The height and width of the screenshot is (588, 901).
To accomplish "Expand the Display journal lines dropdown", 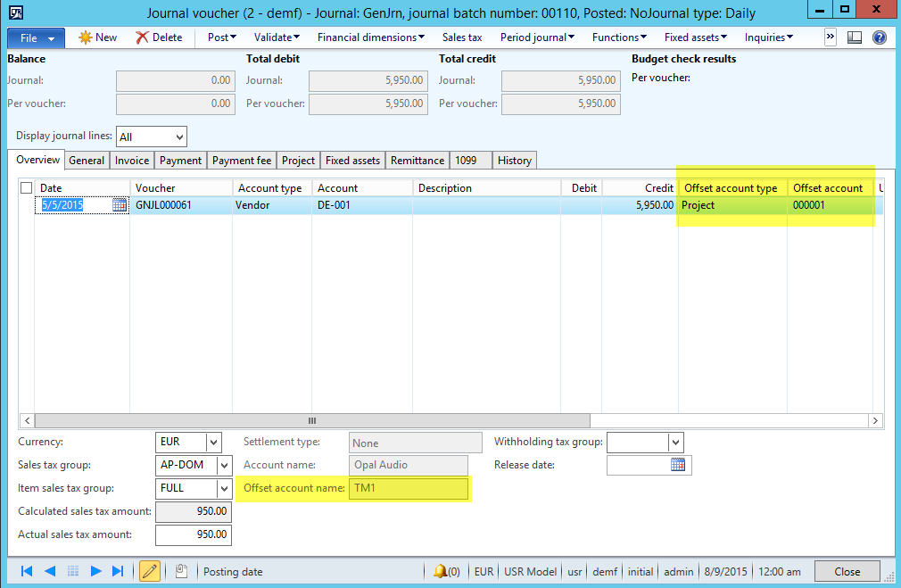I will pos(179,137).
